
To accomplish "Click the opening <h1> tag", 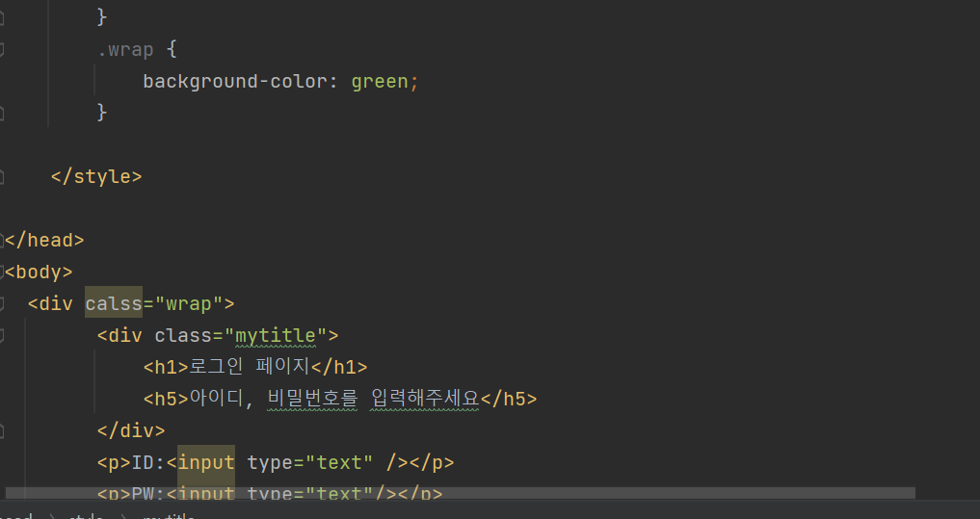I will coord(166,367).
